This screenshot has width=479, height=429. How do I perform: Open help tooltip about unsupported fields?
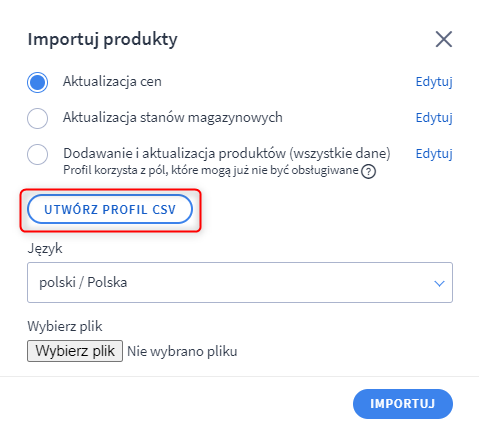click(x=368, y=172)
